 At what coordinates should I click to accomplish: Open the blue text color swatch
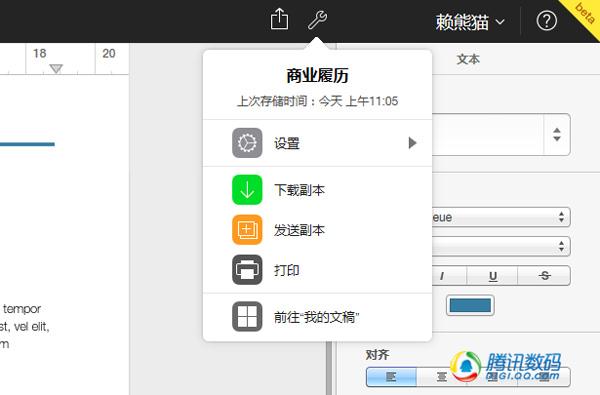pos(470,305)
